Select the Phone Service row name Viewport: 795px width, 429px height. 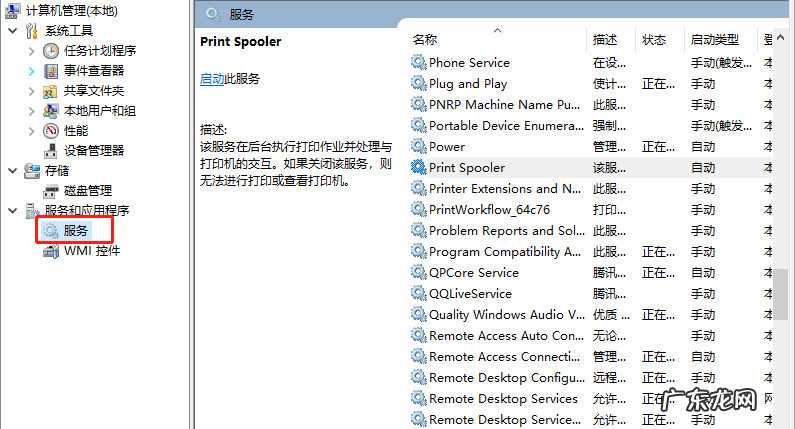pyautogui.click(x=469, y=62)
